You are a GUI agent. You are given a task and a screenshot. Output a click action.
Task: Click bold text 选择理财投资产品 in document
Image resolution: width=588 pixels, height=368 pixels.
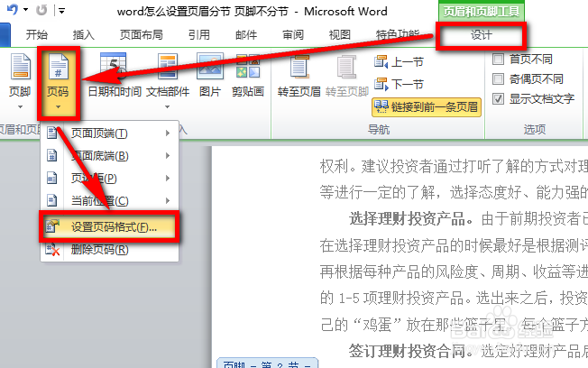click(x=408, y=218)
